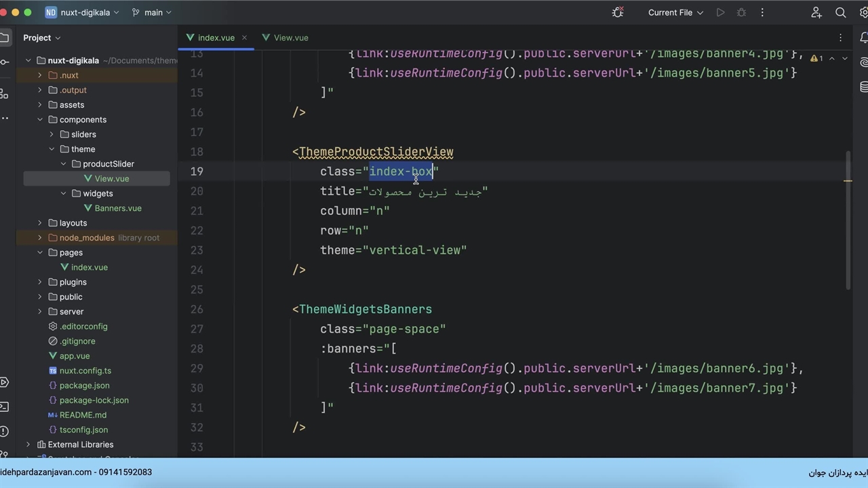Open the Project view selector dropdown
The height and width of the screenshot is (488, 868).
pyautogui.click(x=42, y=38)
